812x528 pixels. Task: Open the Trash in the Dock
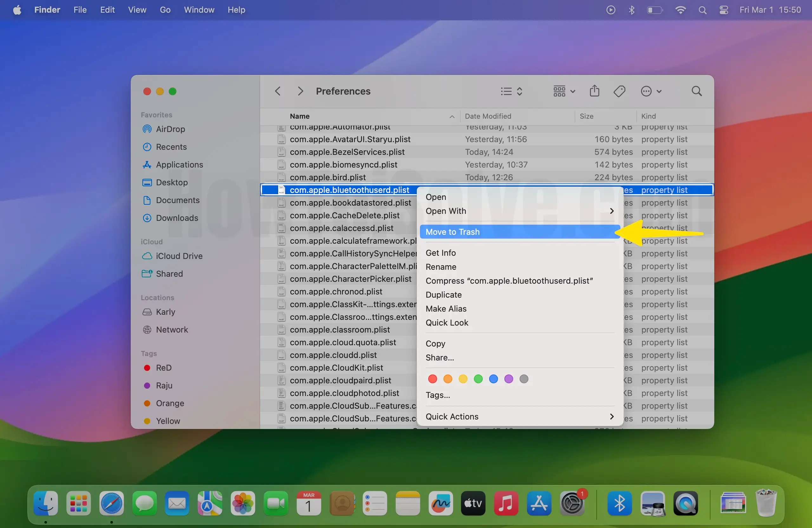766,503
